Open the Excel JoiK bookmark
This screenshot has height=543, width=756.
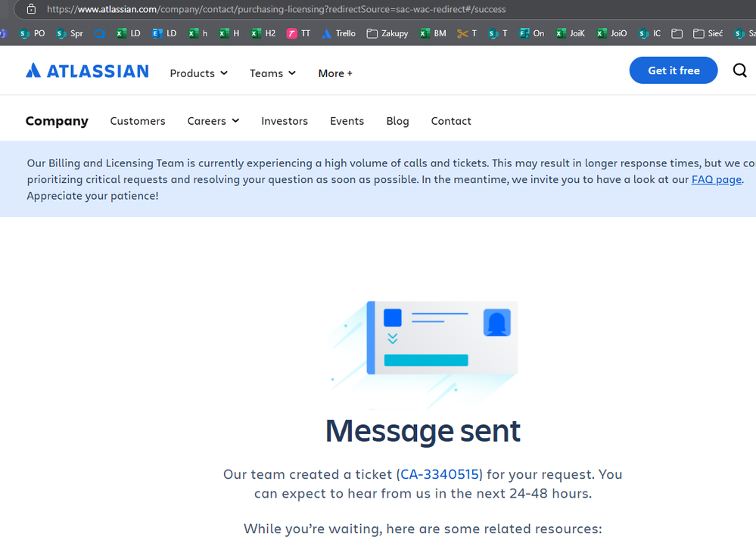point(570,33)
